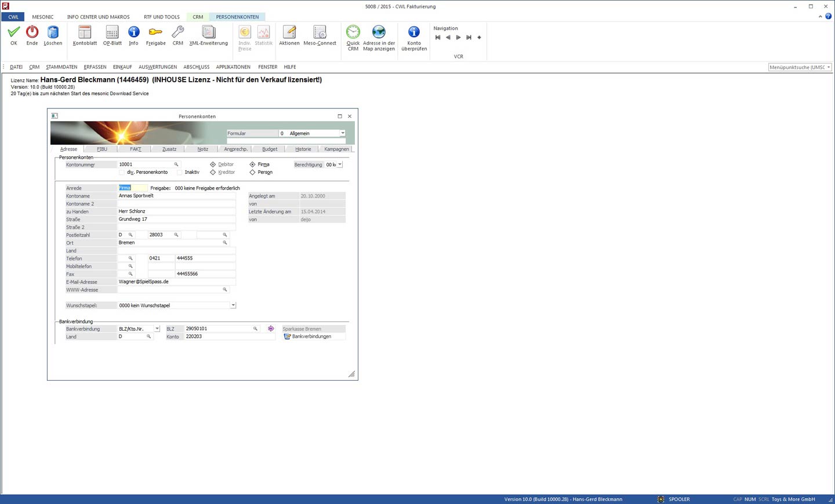Click the Konto field 220203
This screenshot has height=504, width=835.
coord(230,337)
